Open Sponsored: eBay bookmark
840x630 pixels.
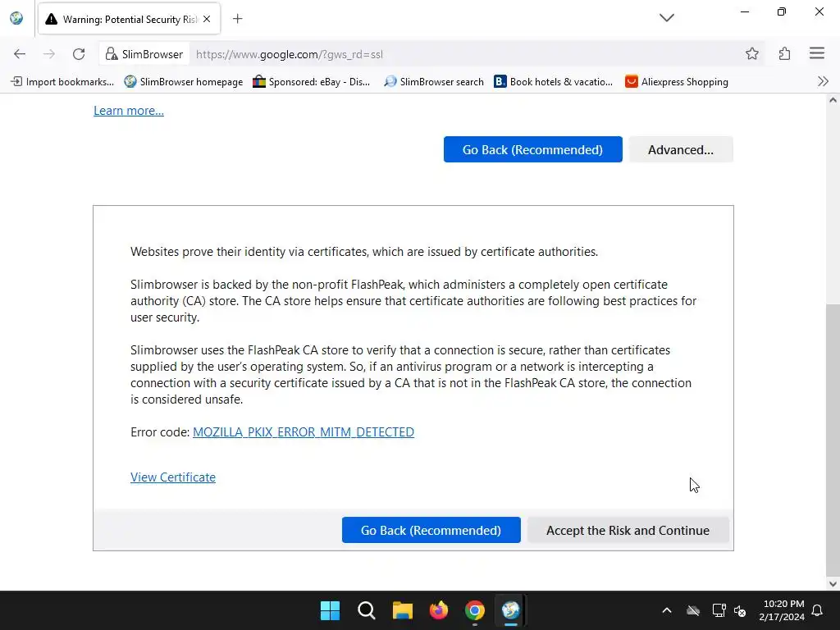click(312, 81)
